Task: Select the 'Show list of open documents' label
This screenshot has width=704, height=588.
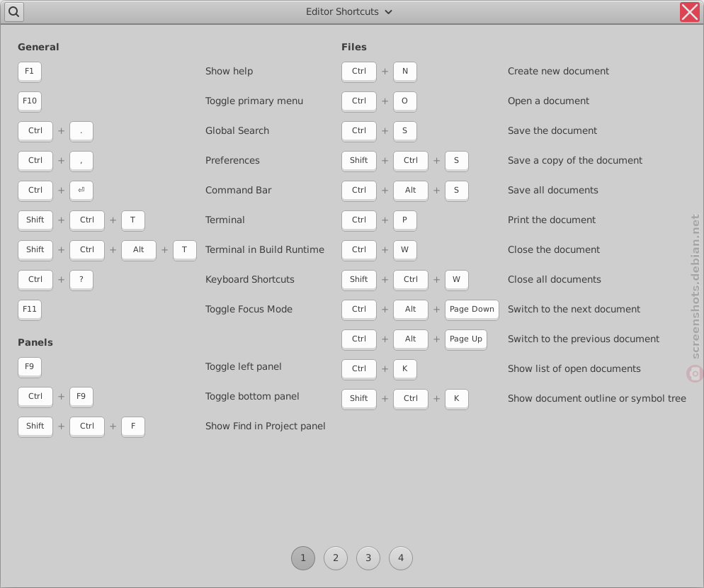Action: 574,368
